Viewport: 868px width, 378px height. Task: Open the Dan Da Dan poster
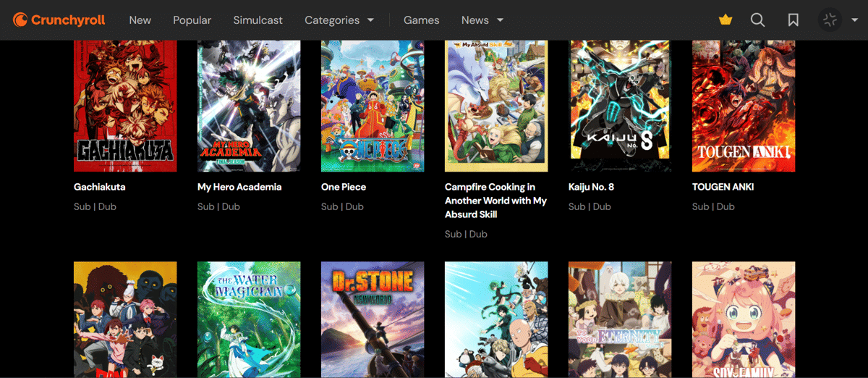pyautogui.click(x=125, y=320)
